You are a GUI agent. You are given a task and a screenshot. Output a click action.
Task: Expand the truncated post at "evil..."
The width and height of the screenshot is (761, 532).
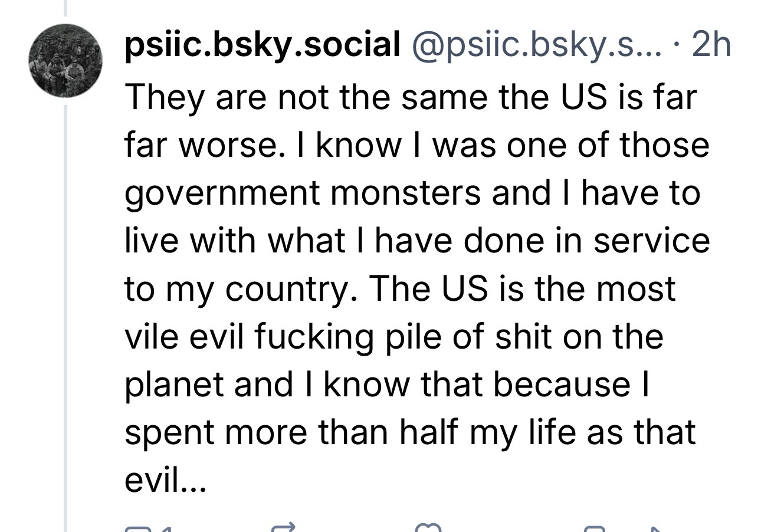pyautogui.click(x=165, y=480)
